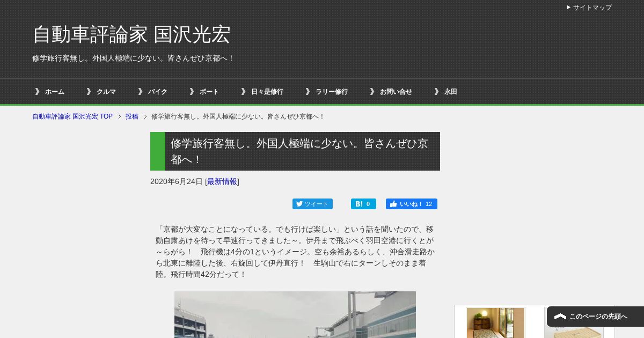Click breadcrumb 自動車評論家 国沢光宏 TOP
Image resolution: width=644 pixels, height=338 pixels.
coord(72,116)
